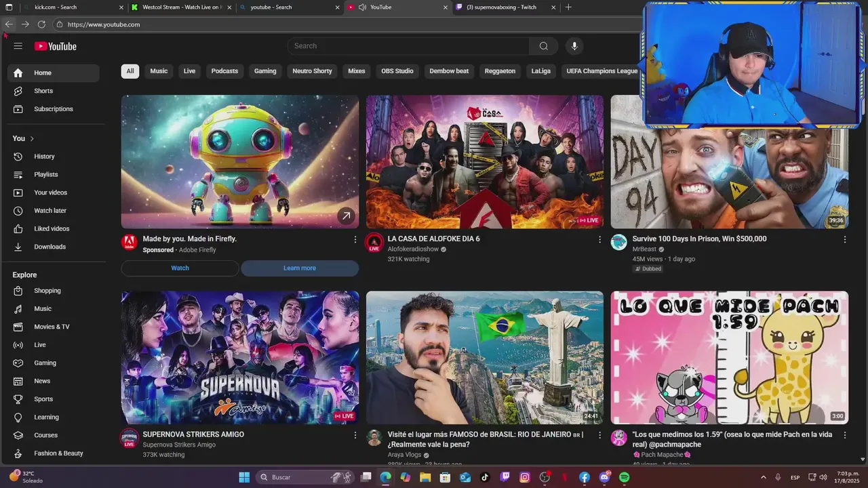Open Windows Start menu
This screenshot has height=488, width=868.
tap(244, 477)
